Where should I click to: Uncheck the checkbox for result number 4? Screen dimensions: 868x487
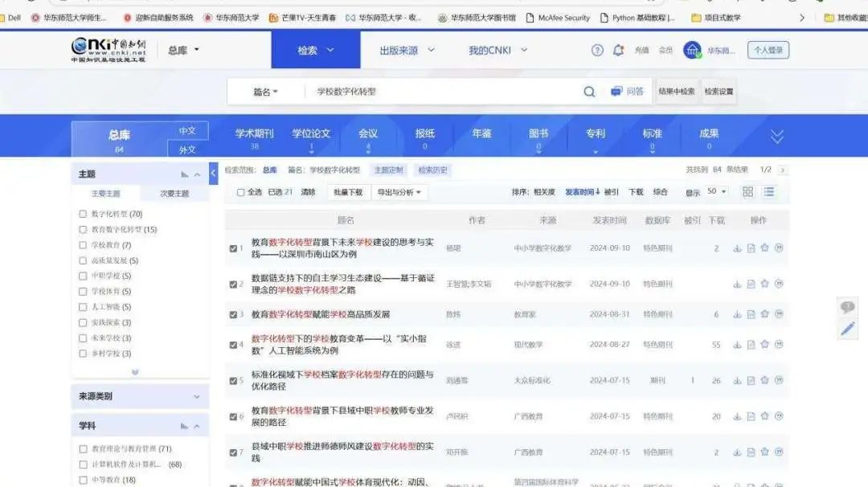pos(233,345)
